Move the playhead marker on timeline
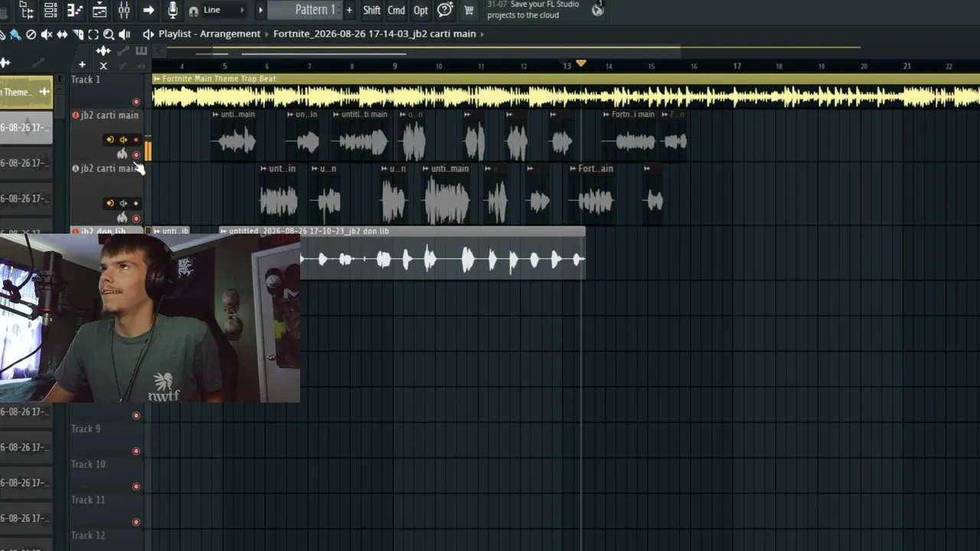 (x=581, y=64)
